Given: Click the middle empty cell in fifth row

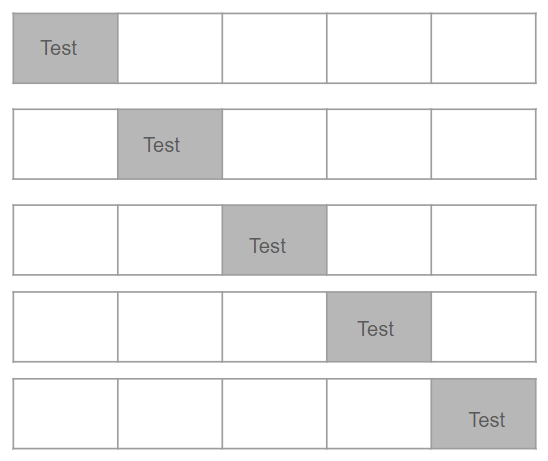Looking at the screenshot, I should tap(274, 413).
